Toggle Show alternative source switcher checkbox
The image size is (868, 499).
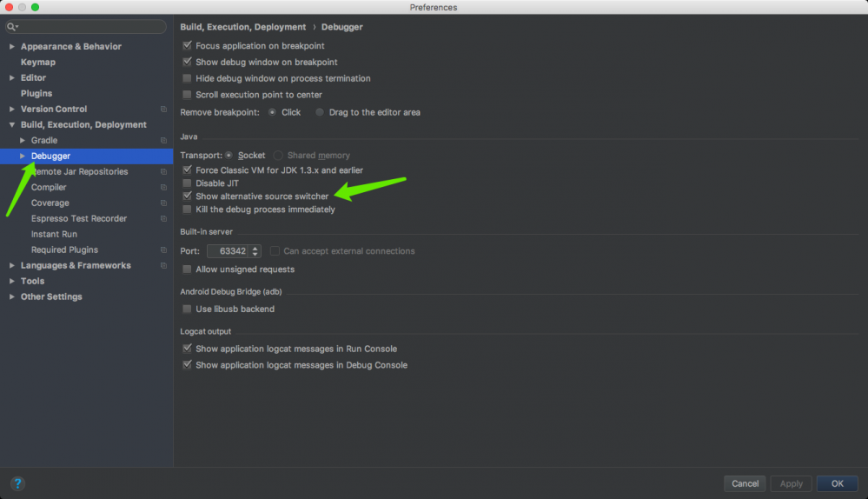click(x=187, y=196)
